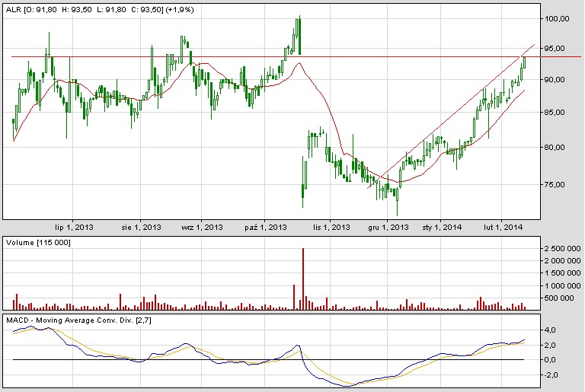Image resolution: width=585 pixels, height=392 pixels.
Task: Select the 75,00 price axis label
Action: click(555, 185)
